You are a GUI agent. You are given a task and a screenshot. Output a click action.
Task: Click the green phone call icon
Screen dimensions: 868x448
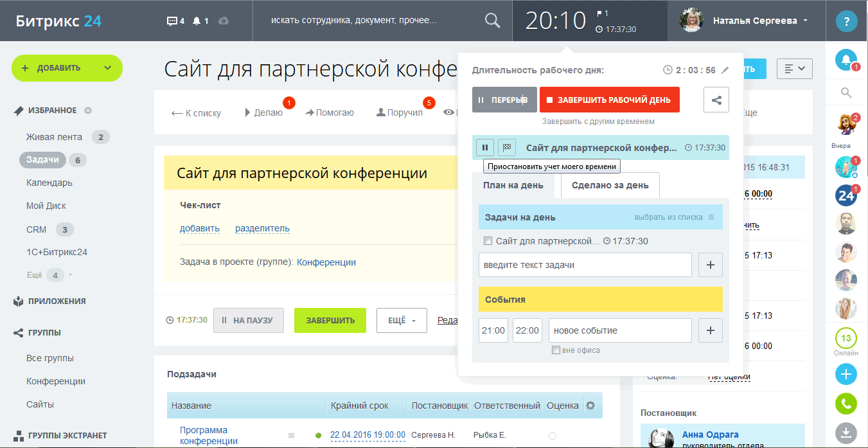pyautogui.click(x=846, y=404)
